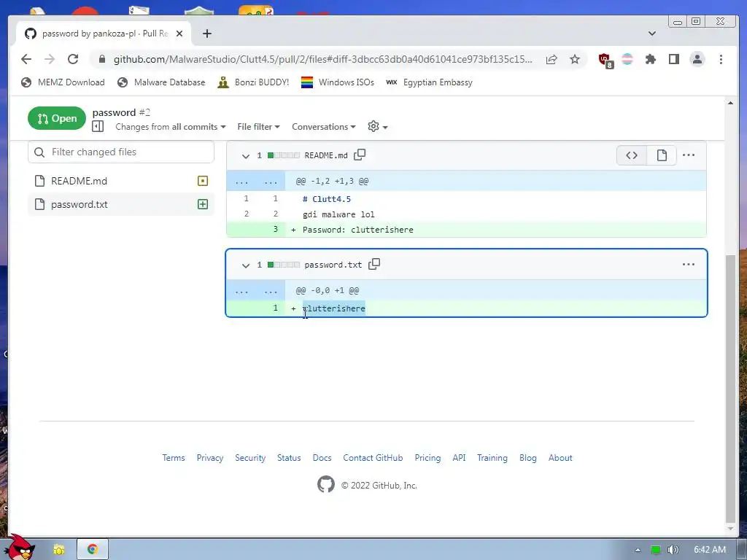The width and height of the screenshot is (747, 560).
Task: Share this page using address bar icon
Action: [551, 59]
